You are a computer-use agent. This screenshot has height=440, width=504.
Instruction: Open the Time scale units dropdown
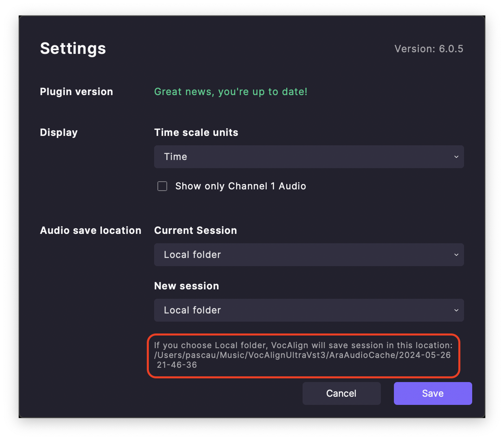click(309, 157)
